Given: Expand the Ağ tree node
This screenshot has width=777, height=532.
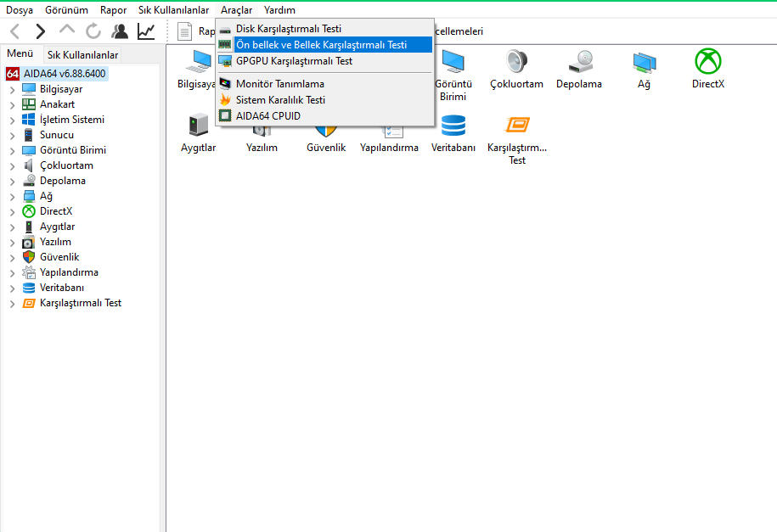Looking at the screenshot, I should point(13,197).
